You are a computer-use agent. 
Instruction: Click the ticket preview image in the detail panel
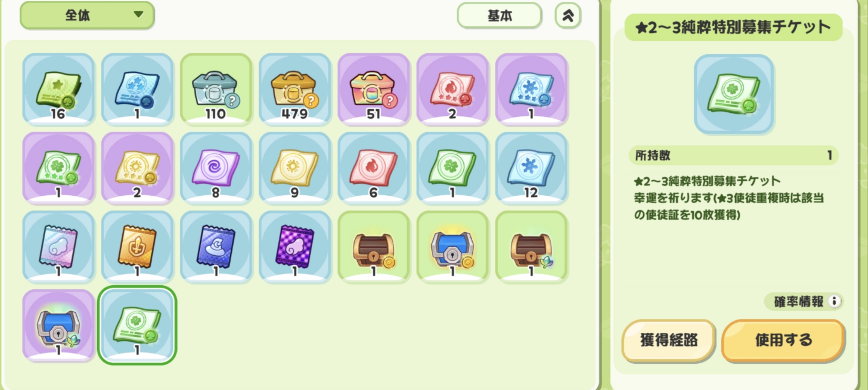coord(734,94)
